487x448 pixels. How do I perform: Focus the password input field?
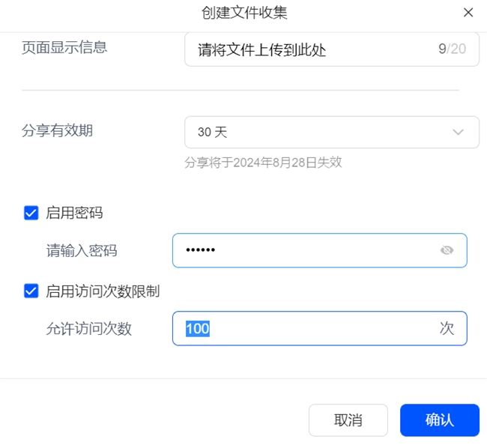[x=307, y=250]
